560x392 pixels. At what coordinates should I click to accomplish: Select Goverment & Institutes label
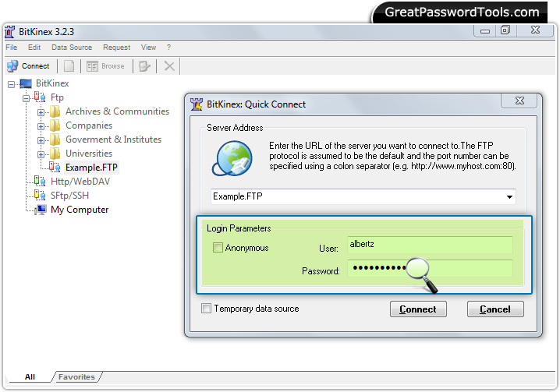[x=114, y=139]
